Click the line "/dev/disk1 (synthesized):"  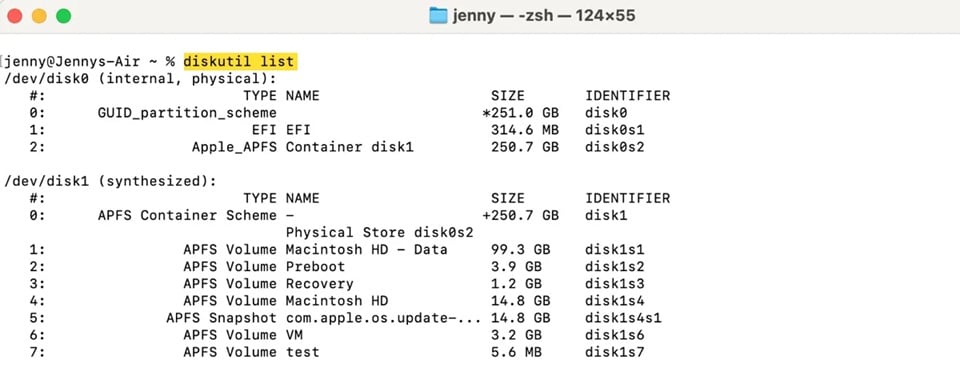click(x=110, y=181)
